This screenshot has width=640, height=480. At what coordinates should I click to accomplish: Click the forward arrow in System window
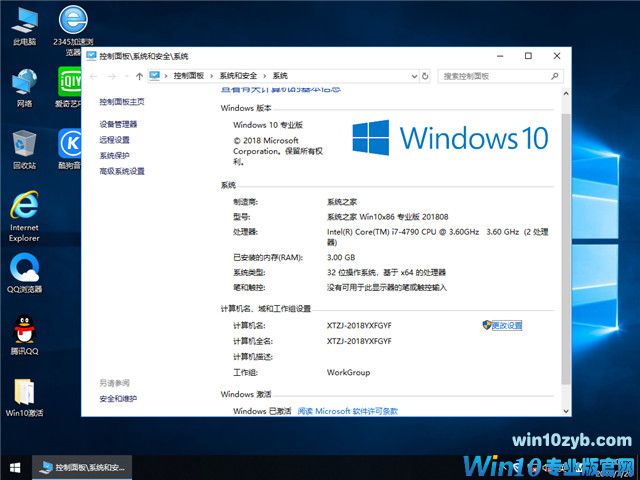click(112, 76)
